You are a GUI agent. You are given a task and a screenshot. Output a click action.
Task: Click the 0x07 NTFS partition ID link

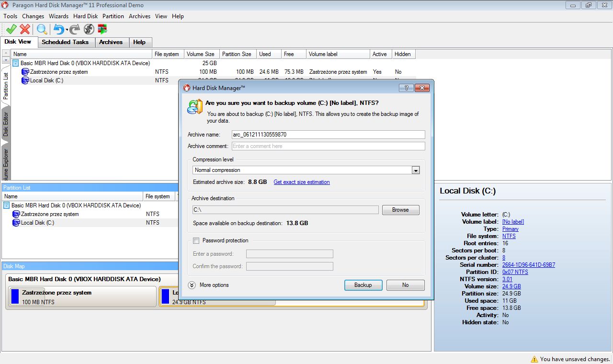point(515,272)
